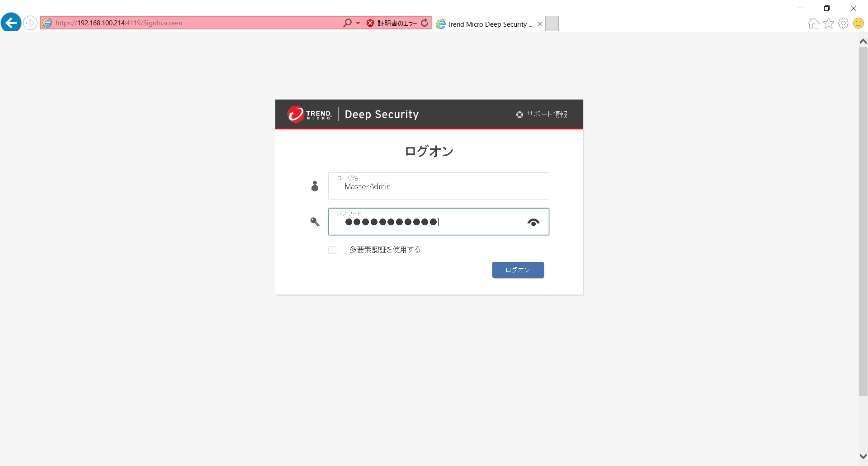Focus the ユーザ名 field containing MasterAdmin
The height and width of the screenshot is (466, 868).
pyautogui.click(x=439, y=186)
